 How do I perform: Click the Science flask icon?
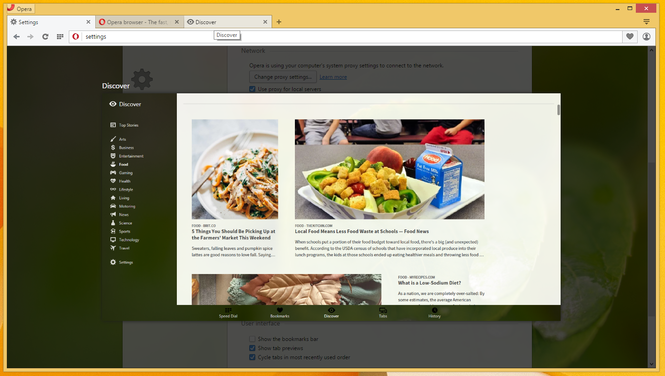113,223
